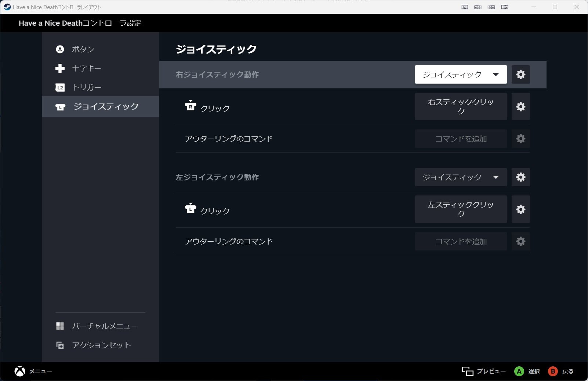Click the single-screen layout icon in title bar
This screenshot has height=381, width=588.
coord(465,7)
